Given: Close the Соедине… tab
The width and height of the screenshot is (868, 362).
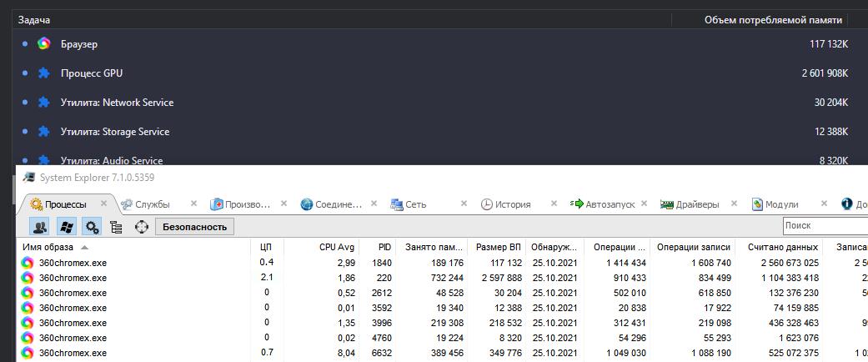Looking at the screenshot, I should pos(374,204).
